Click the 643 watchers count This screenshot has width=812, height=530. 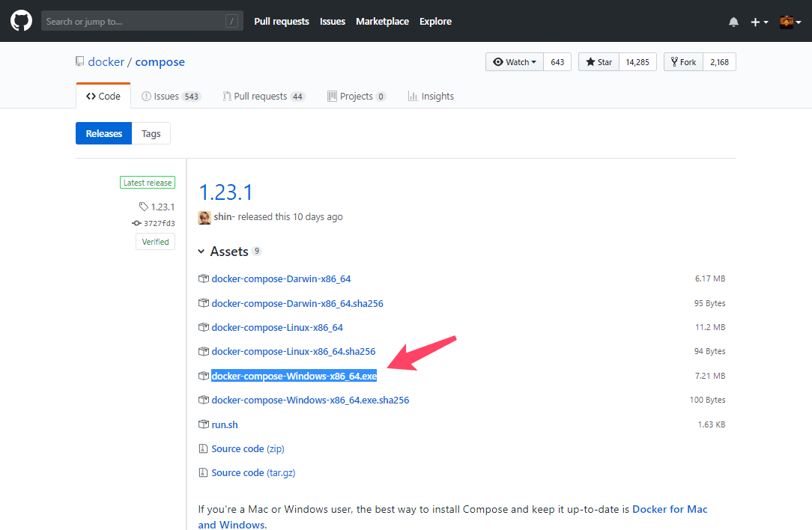coord(557,62)
